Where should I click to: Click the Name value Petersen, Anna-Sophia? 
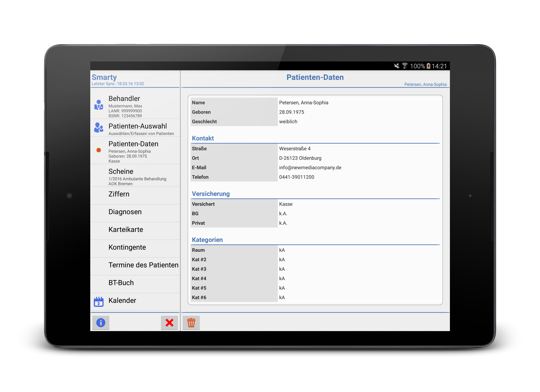tap(304, 103)
